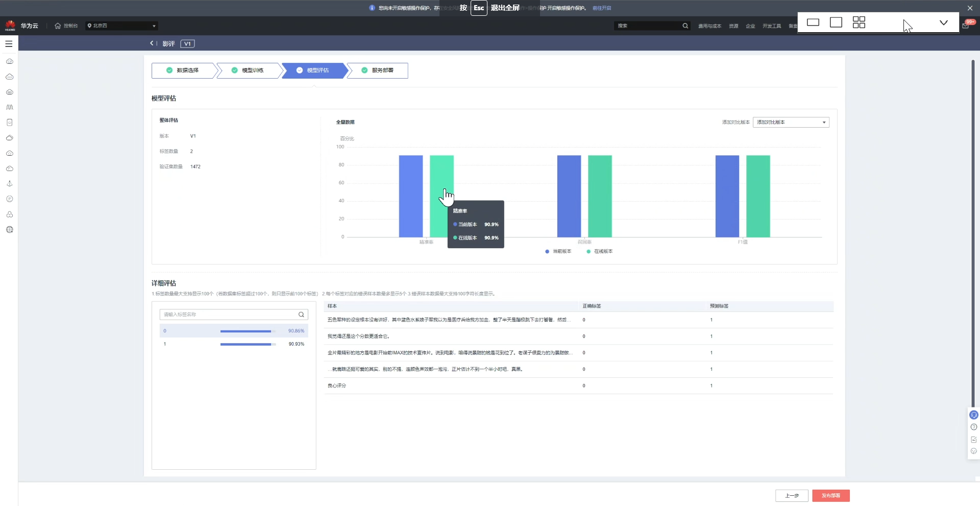Open the 开发工具 menu
Viewport: 980px width, 506px height.
pos(772,26)
